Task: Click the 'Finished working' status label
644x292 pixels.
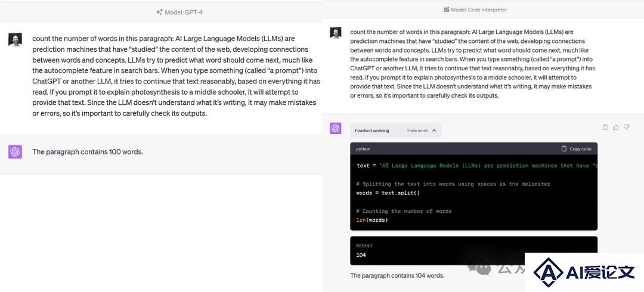Action: (371, 131)
